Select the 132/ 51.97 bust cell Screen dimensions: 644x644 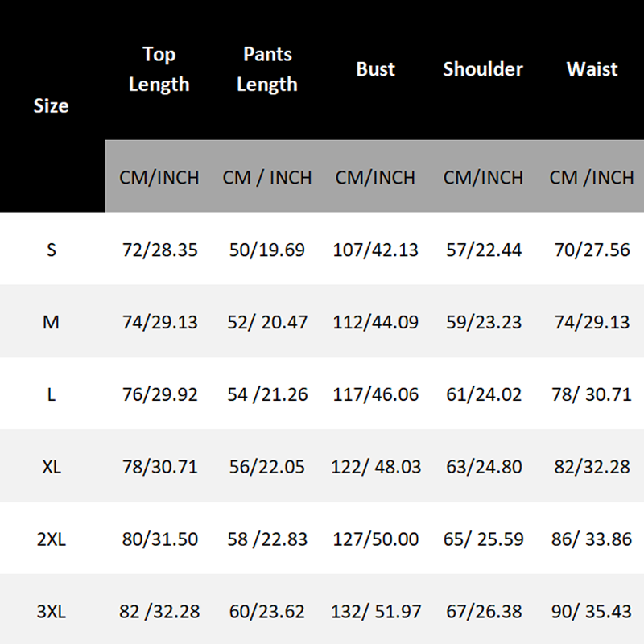click(x=375, y=612)
